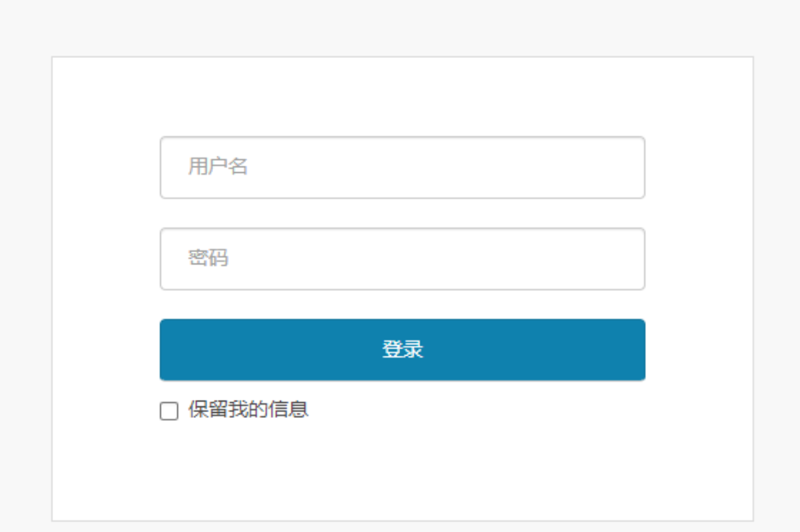Screen dimensions: 800x532
Task: Click the white login form card
Action: (402, 473)
